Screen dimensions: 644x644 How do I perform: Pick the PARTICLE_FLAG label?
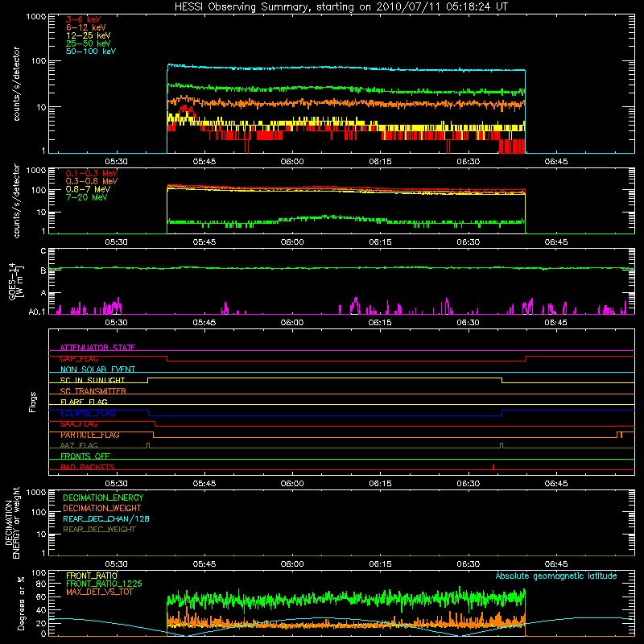(90, 435)
